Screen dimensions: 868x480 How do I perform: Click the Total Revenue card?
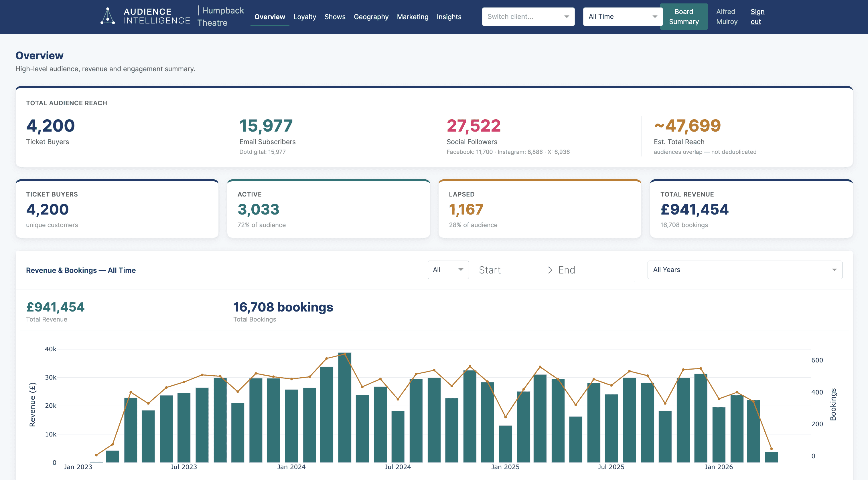point(751,209)
